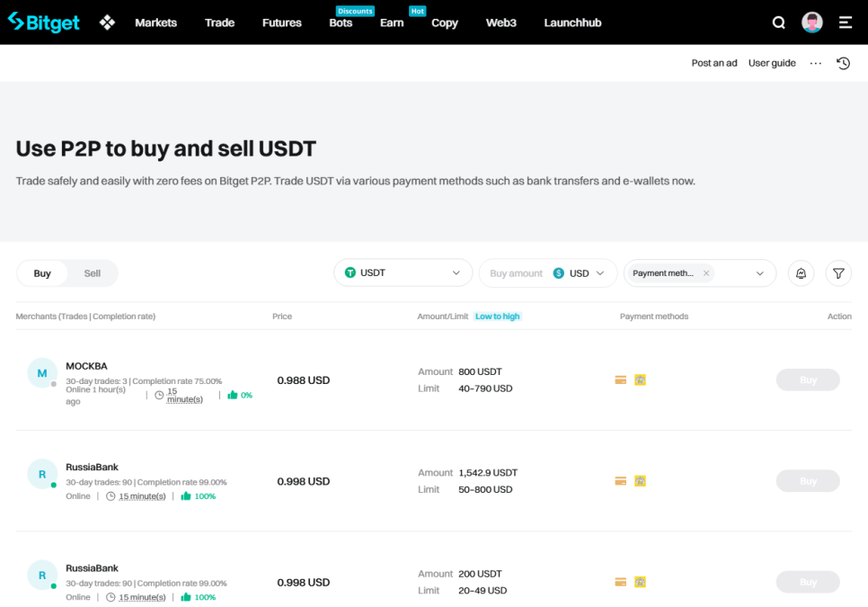Open the user profile avatar
Viewport: 868px width, 607px height.
pos(812,22)
